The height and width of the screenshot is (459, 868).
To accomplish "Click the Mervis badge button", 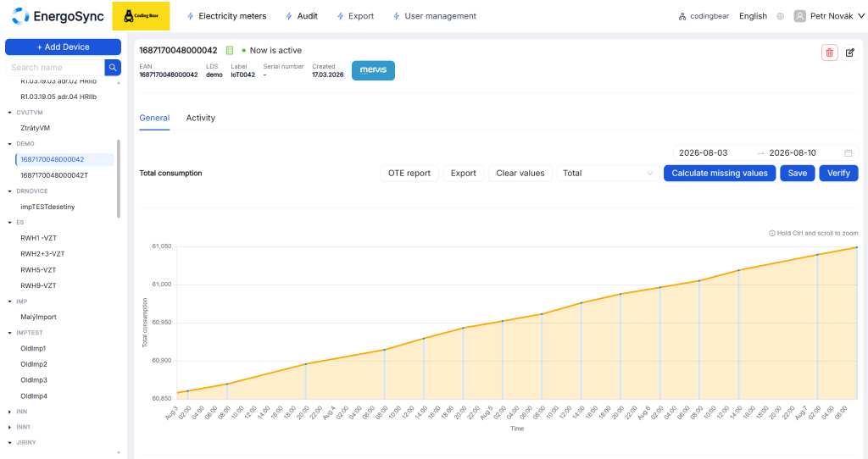I will point(373,70).
